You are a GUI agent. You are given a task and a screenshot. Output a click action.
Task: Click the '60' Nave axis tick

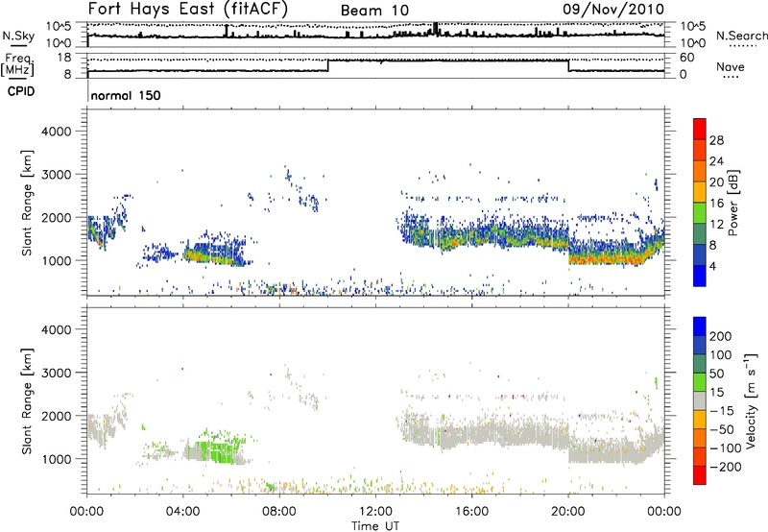687,58
